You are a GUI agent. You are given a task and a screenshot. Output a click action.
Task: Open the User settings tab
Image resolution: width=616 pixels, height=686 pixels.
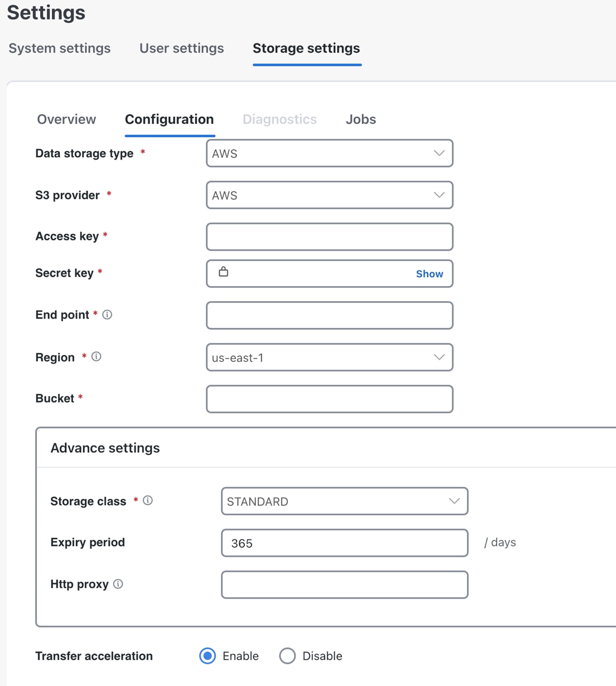click(181, 49)
